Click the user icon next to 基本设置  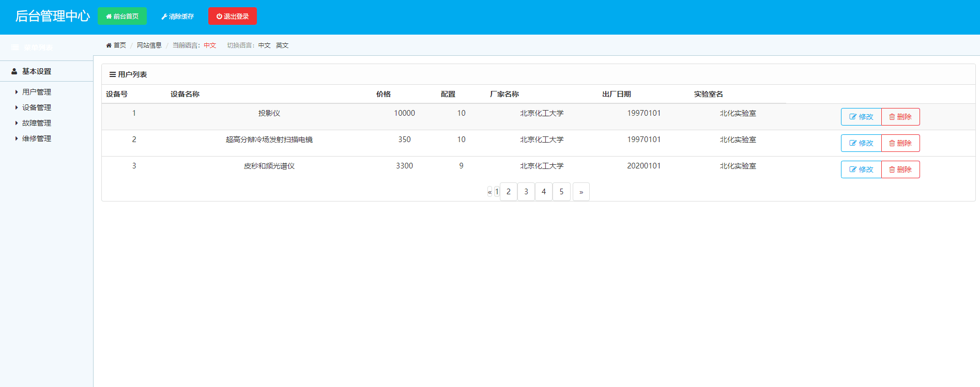click(14, 71)
